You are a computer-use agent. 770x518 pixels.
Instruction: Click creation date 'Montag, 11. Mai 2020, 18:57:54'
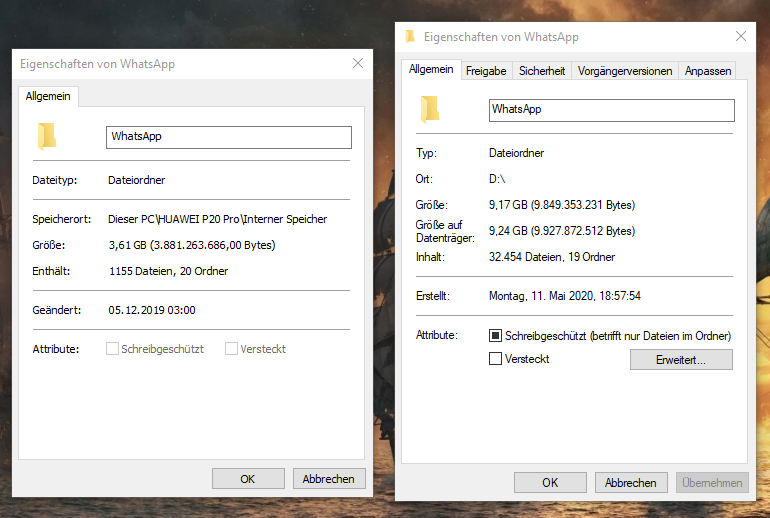tap(565, 296)
